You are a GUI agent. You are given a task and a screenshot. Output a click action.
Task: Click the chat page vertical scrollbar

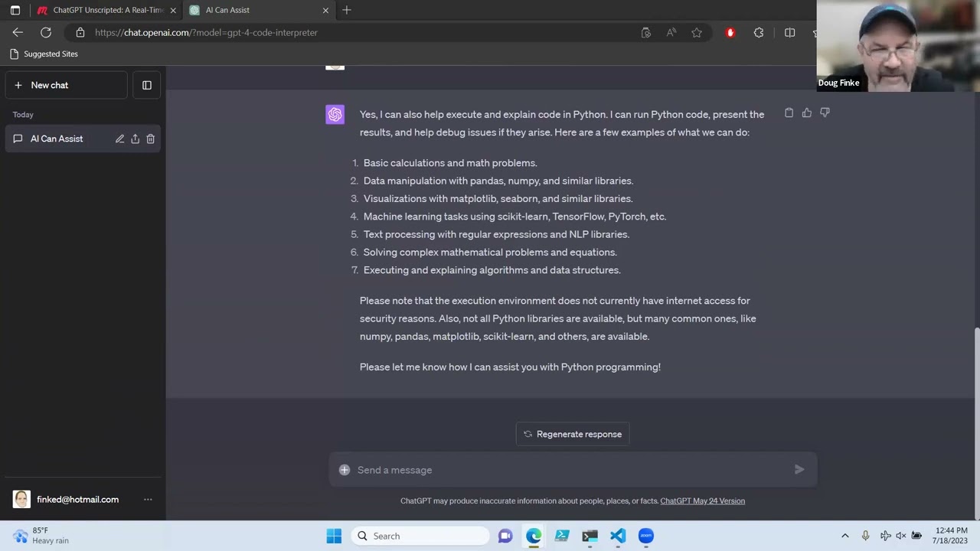[x=976, y=422]
